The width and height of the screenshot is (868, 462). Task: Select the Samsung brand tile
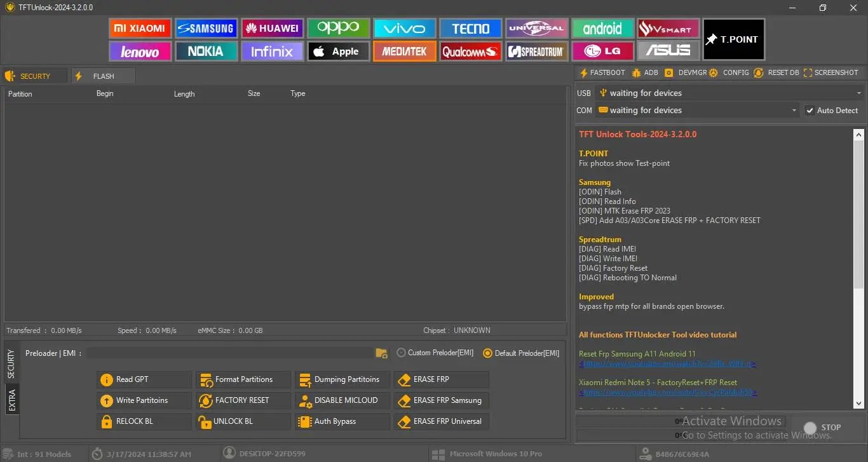(206, 28)
